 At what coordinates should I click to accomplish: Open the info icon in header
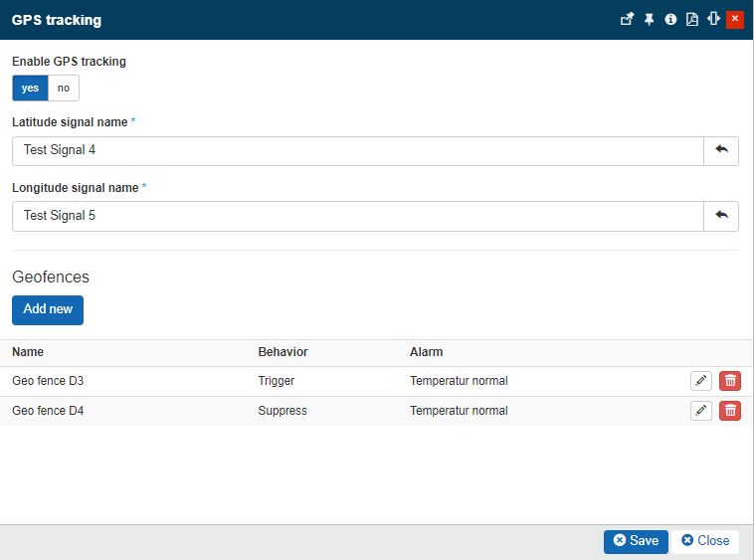[670, 19]
